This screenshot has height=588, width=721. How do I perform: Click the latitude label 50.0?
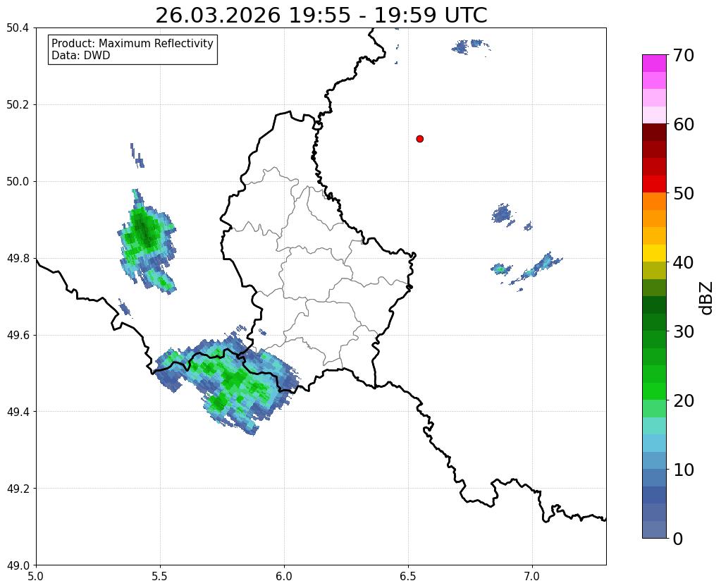coord(18,182)
